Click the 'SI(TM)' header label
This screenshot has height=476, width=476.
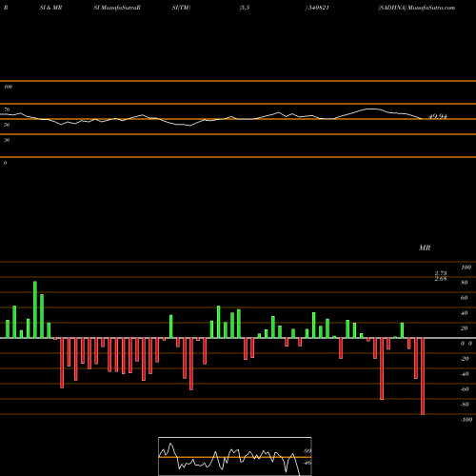click(181, 8)
